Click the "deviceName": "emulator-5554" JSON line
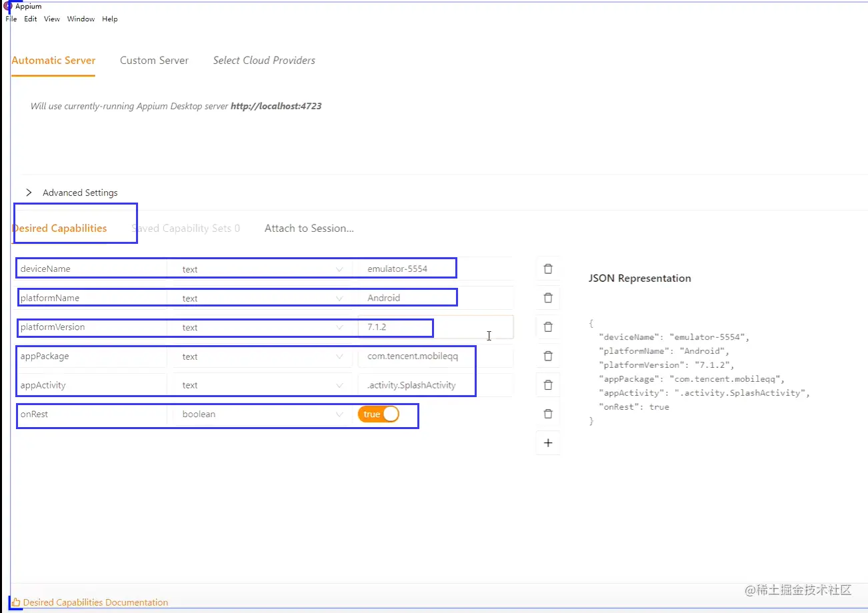This screenshot has height=613, width=868. click(x=674, y=337)
